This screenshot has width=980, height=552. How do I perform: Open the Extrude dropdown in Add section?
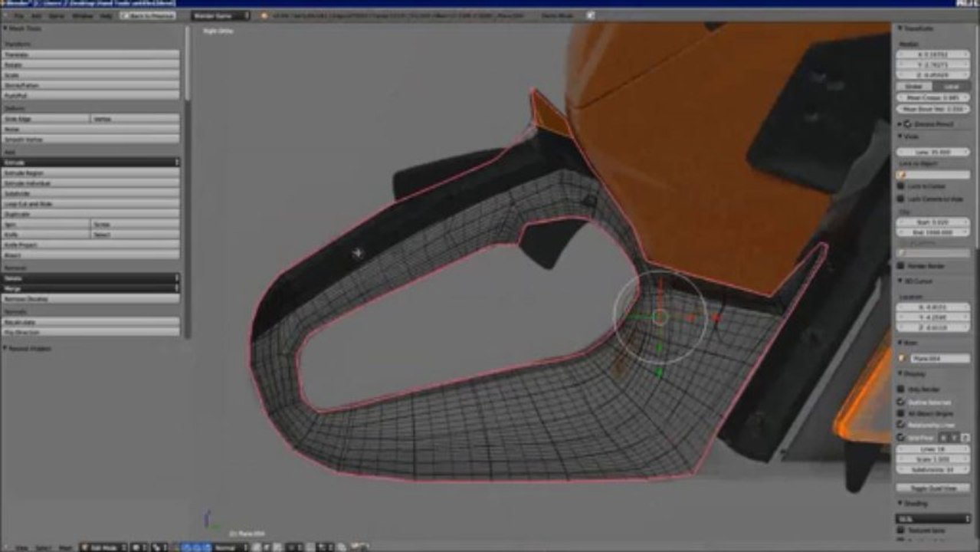pos(91,163)
